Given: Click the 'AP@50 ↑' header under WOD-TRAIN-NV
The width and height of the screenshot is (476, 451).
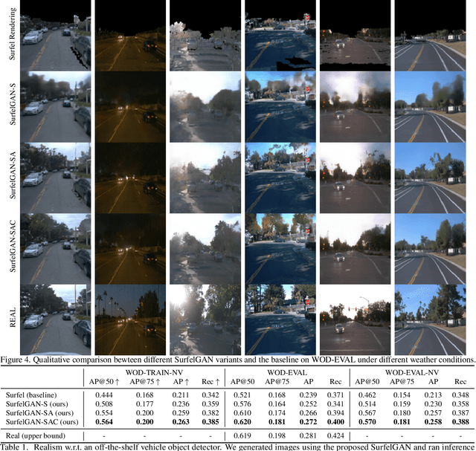Looking at the screenshot, I should coord(104,382).
